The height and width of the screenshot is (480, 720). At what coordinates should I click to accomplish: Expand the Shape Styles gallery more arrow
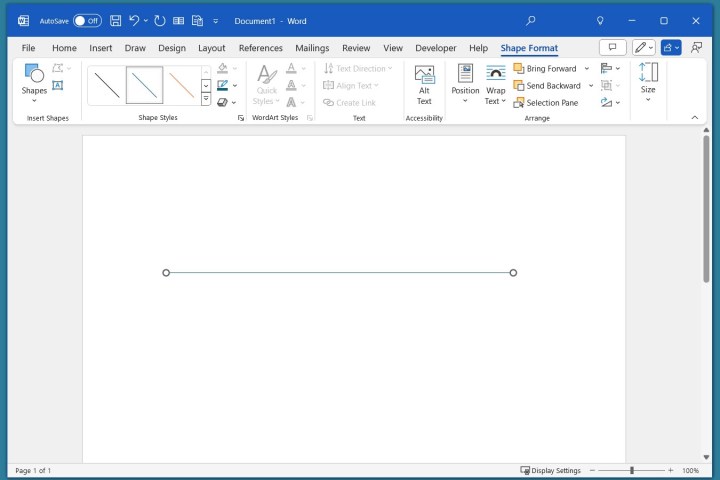click(x=206, y=100)
